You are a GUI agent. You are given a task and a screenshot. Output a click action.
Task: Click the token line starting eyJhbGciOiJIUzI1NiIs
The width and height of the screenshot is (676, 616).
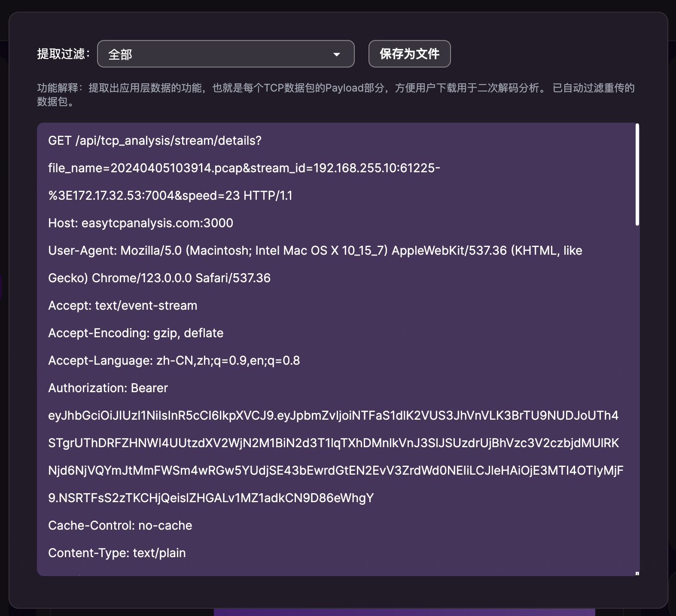[333, 415]
